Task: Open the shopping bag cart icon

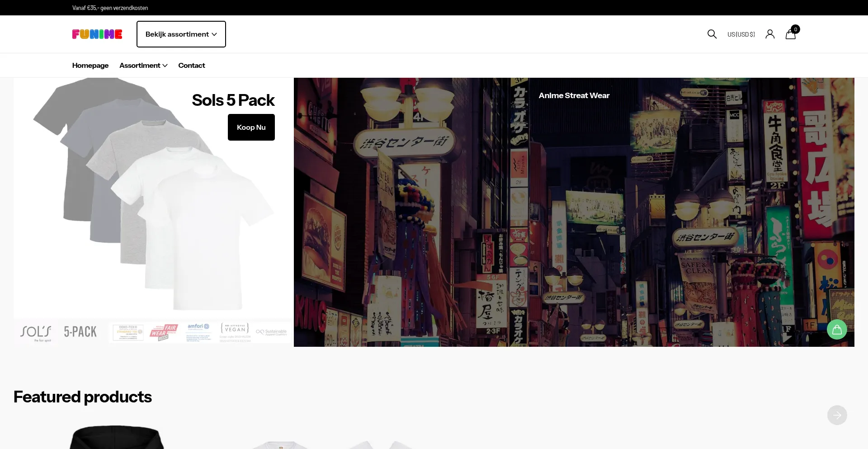Action: pos(791,34)
